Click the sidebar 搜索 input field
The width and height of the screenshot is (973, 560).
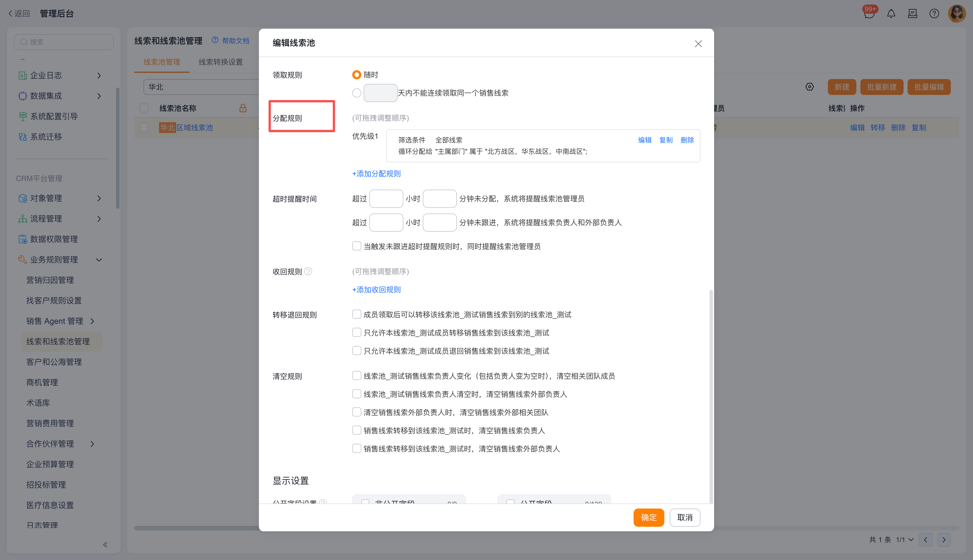[63, 42]
